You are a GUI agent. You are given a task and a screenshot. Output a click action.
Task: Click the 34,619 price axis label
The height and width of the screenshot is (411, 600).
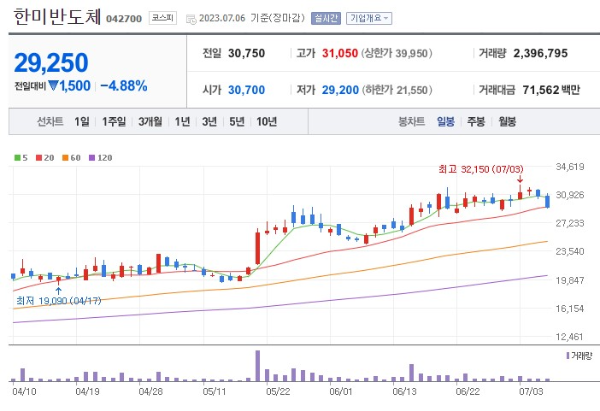(x=570, y=167)
